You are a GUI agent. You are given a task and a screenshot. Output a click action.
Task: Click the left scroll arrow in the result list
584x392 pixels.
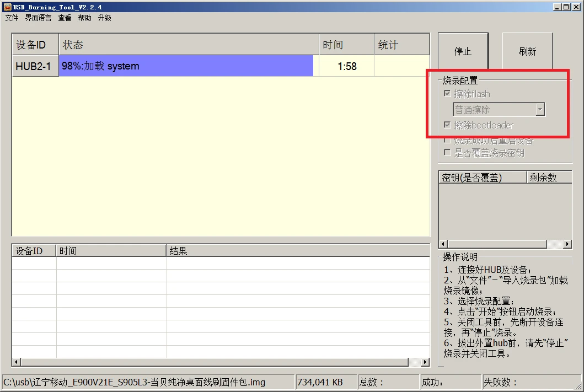pos(17,362)
